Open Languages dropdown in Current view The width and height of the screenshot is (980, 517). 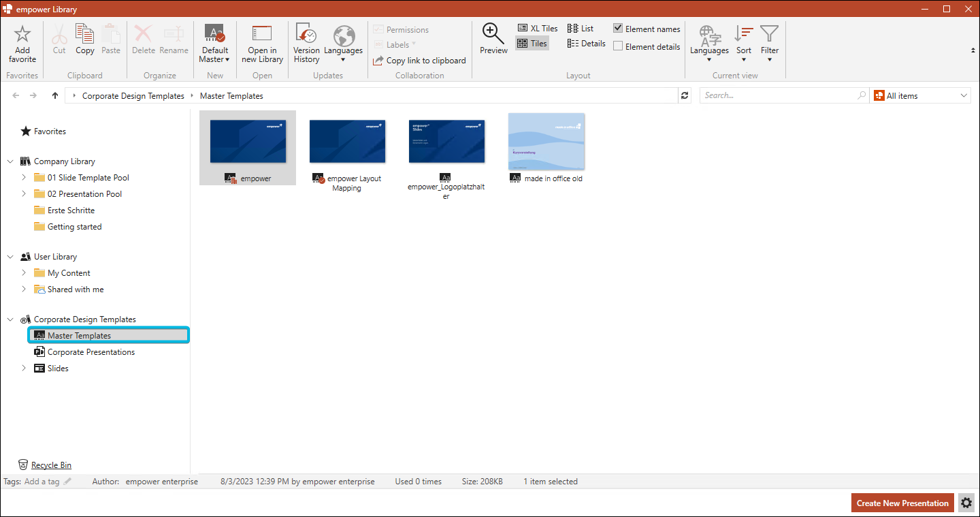pos(709,44)
